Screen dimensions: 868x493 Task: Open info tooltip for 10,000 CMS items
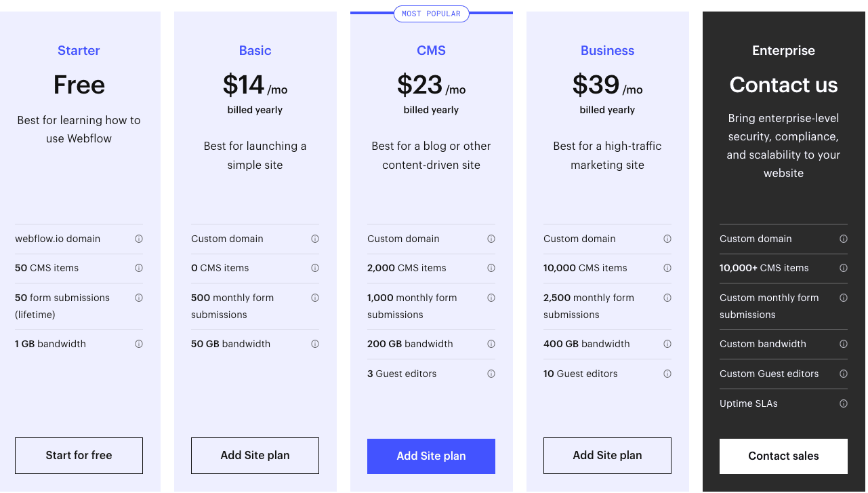(x=667, y=268)
